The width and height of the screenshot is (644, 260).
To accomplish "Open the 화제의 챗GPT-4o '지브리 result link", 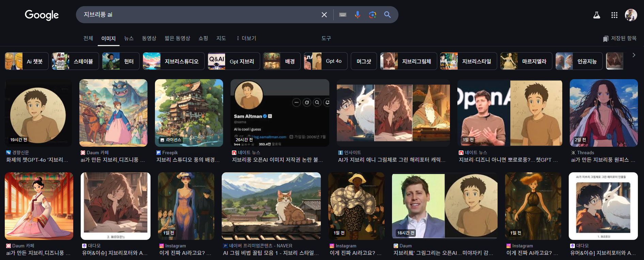I will (37, 160).
